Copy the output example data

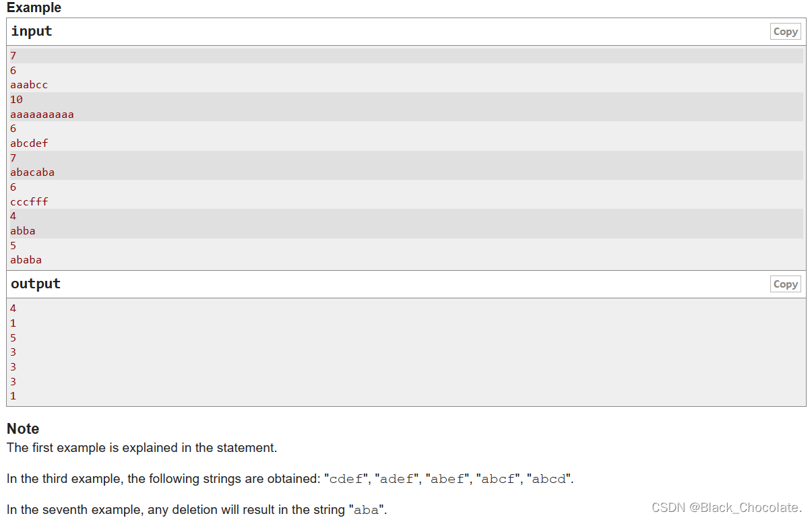[x=785, y=284]
